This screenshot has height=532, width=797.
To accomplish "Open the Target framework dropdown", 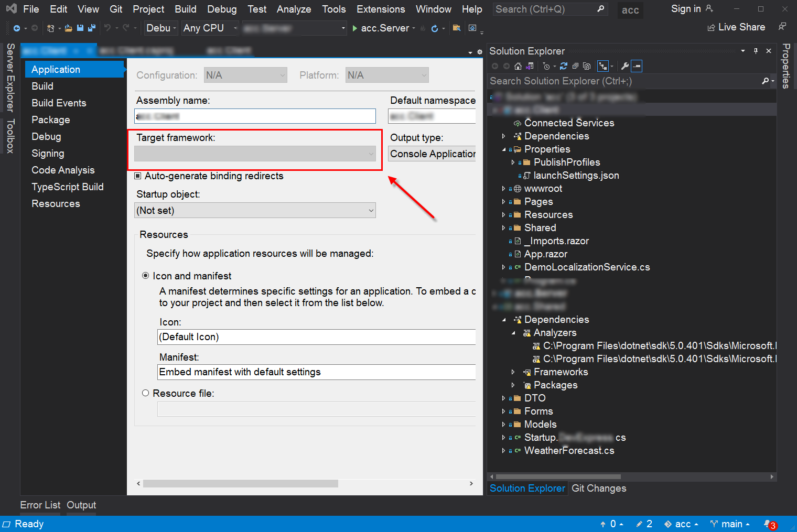I will [255, 154].
